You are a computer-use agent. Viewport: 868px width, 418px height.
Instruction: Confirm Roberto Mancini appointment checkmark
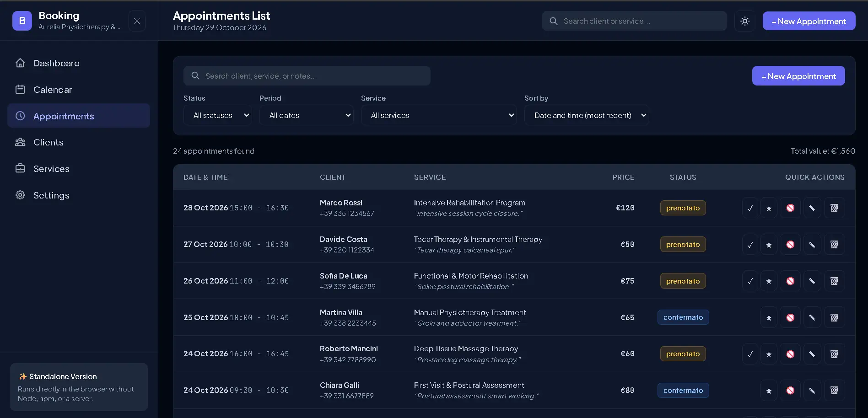pos(750,354)
